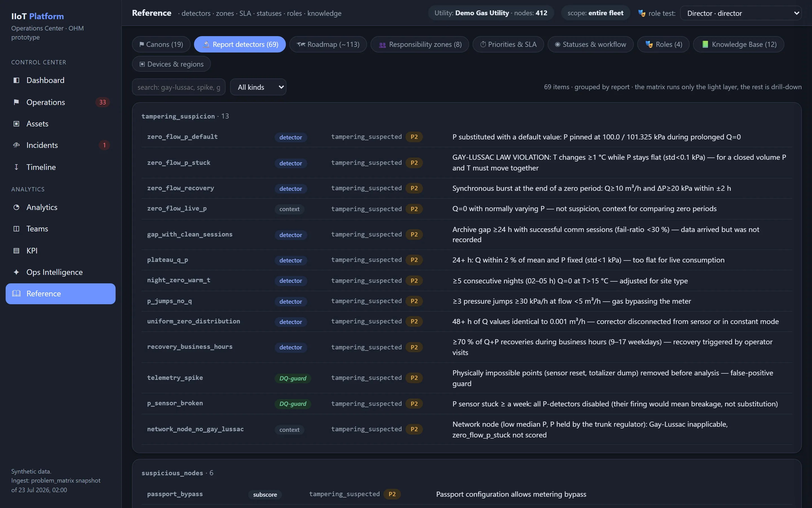Click the masks icon beside role test
This screenshot has width=812, height=508.
click(641, 13)
